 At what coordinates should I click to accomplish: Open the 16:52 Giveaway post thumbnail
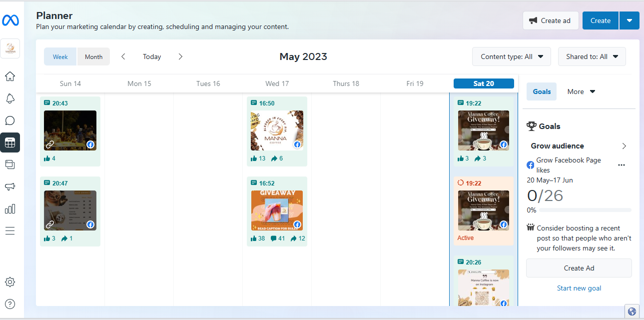277,210
